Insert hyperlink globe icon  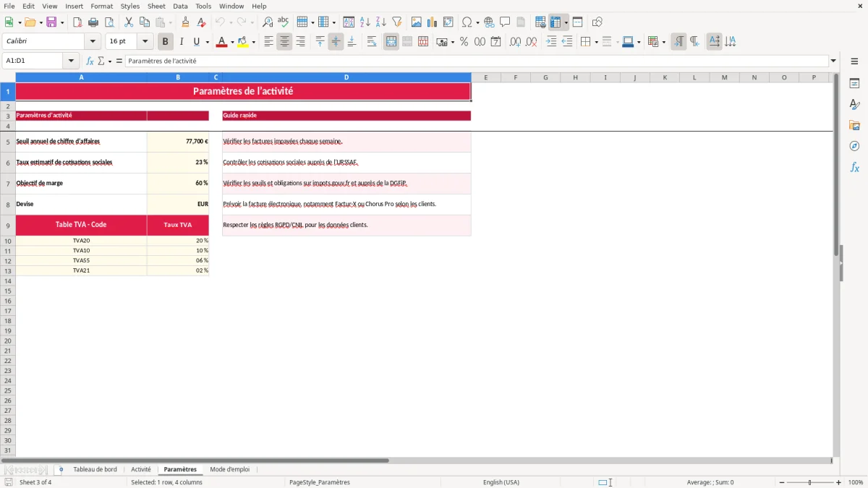489,22
